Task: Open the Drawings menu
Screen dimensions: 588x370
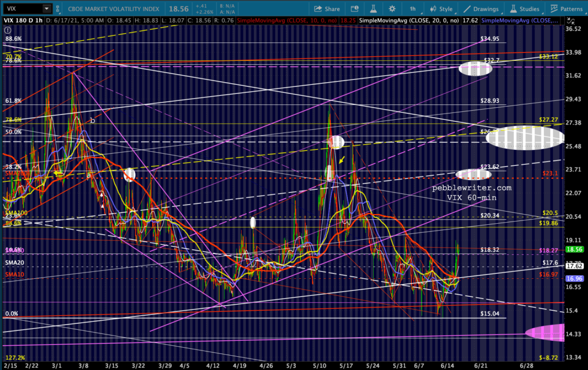Action: point(481,9)
